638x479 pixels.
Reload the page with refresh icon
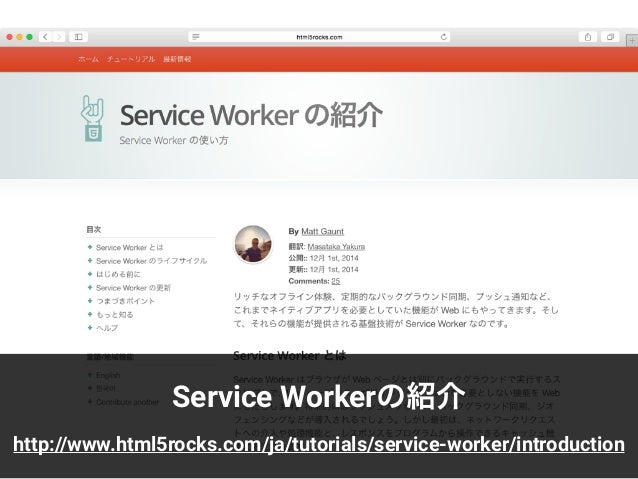(444, 37)
